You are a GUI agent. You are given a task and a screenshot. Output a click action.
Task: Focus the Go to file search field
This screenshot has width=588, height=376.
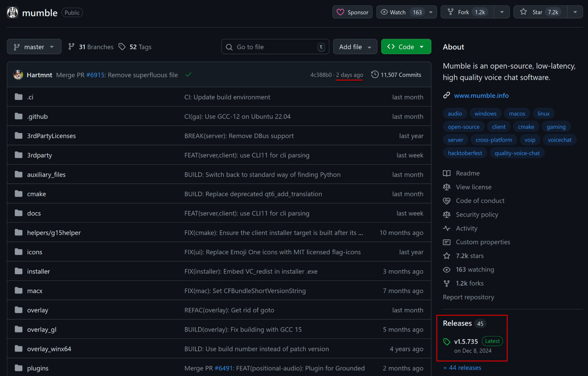[275, 47]
